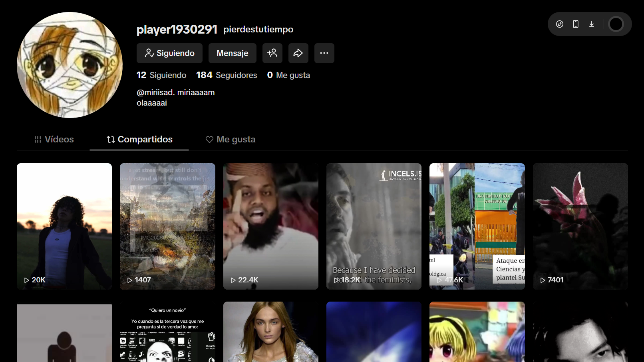The width and height of the screenshot is (644, 362).
Task: Click the download app icon in top bar
Action: click(x=592, y=24)
